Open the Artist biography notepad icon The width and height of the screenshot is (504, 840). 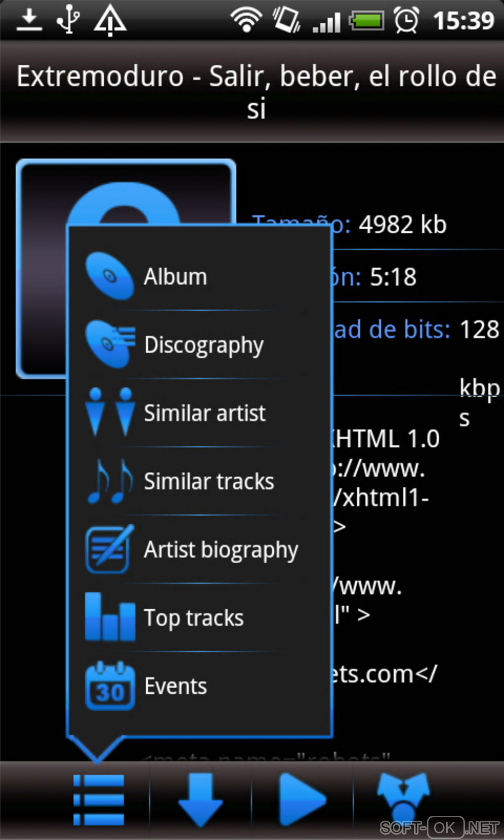[110, 548]
